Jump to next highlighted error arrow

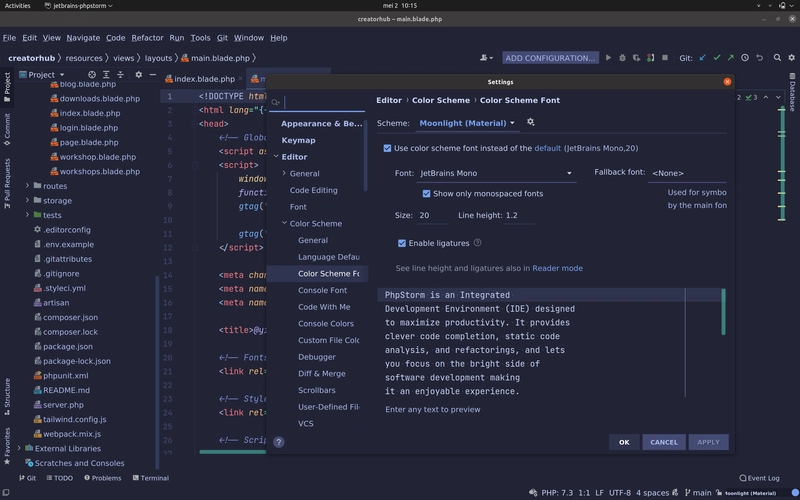point(778,97)
